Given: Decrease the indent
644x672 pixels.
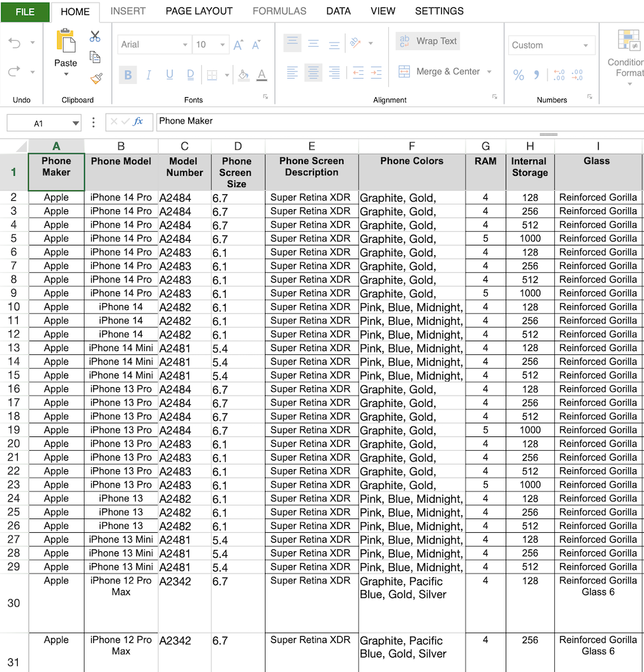Looking at the screenshot, I should pyautogui.click(x=358, y=72).
